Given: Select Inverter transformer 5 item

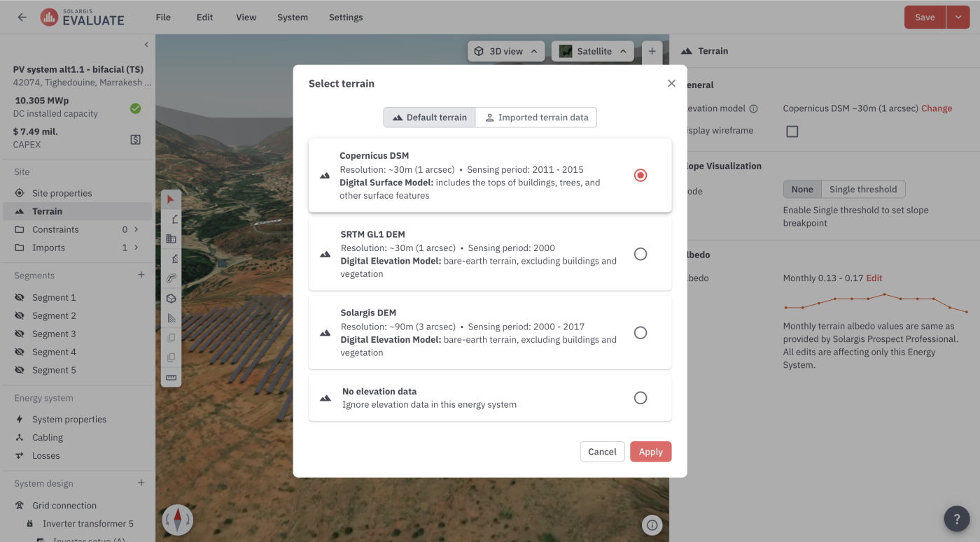Looking at the screenshot, I should (x=77, y=524).
